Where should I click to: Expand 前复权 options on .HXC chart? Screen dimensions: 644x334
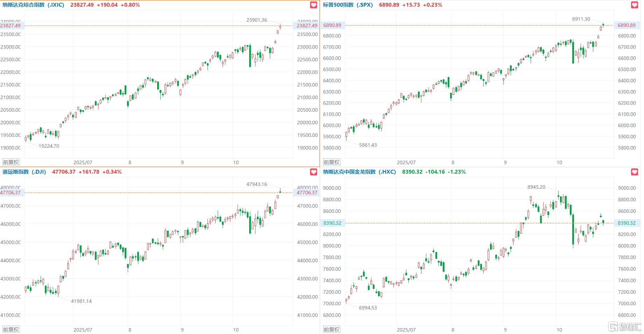331,329
